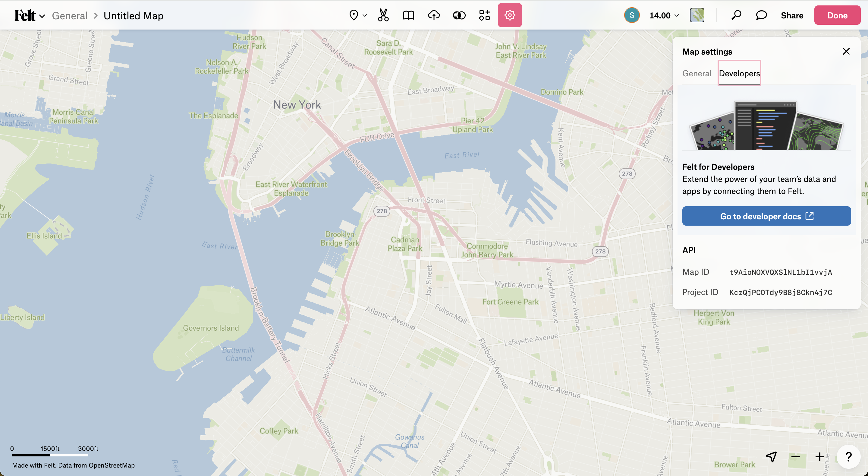Open the basemap thumbnail selector
Viewport: 868px width, 476px height.
[x=697, y=15]
